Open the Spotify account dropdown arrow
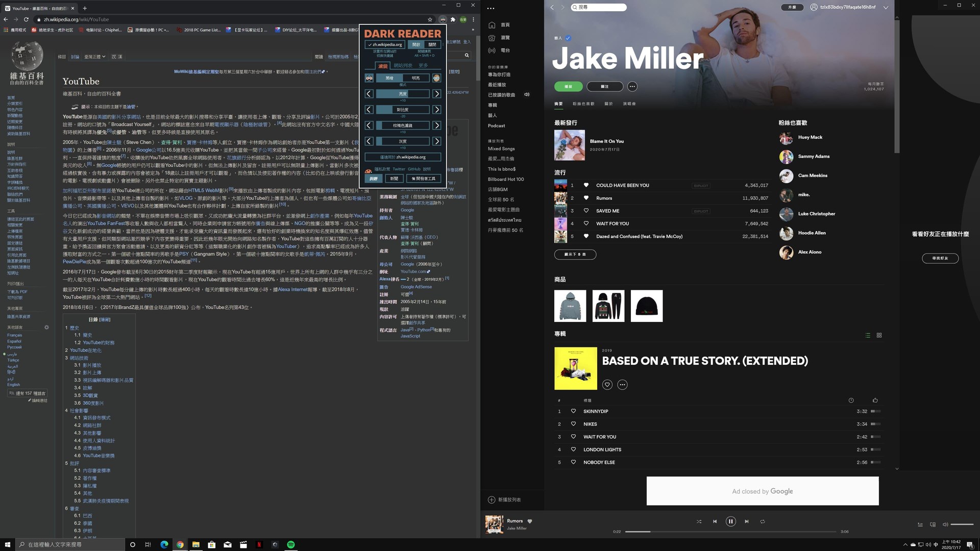Image resolution: width=980 pixels, height=551 pixels. pyautogui.click(x=886, y=8)
